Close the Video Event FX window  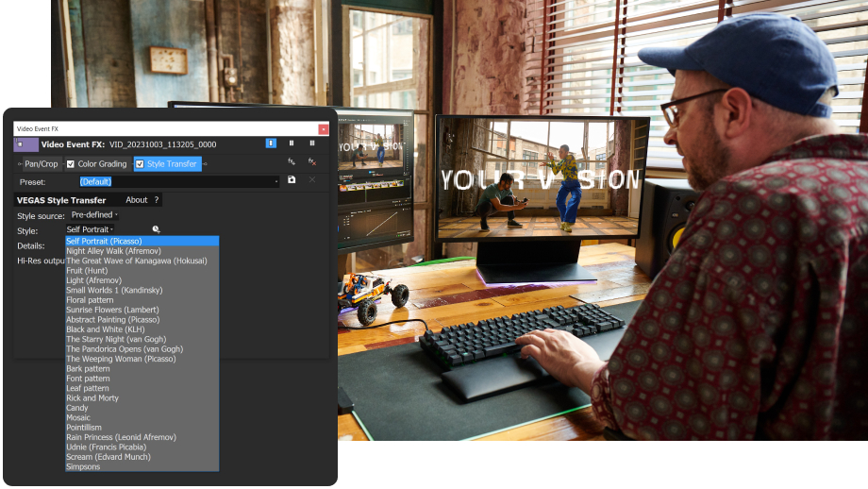coord(324,129)
